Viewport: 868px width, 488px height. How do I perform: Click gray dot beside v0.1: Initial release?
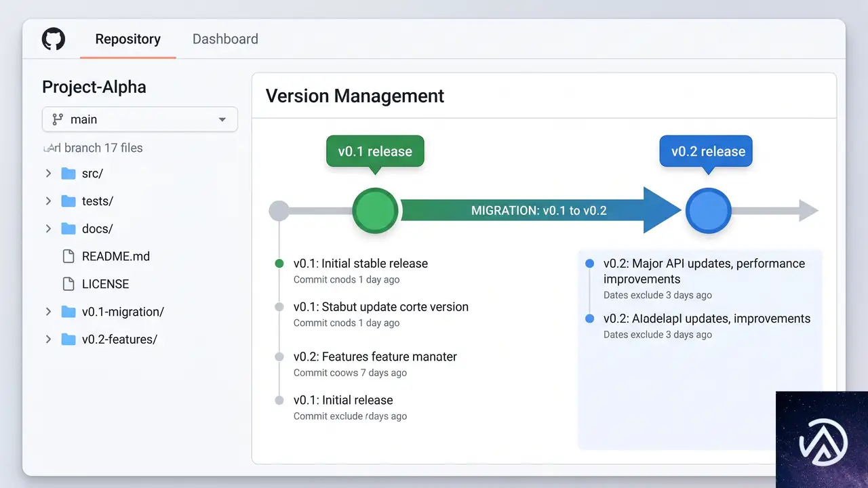[279, 400]
